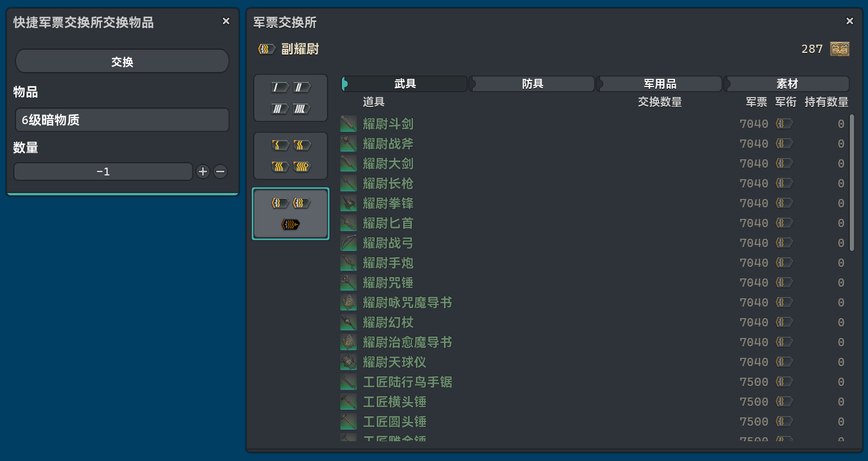The image size is (868, 461).
Task: Click the 交换 exchange button
Action: 122,61
